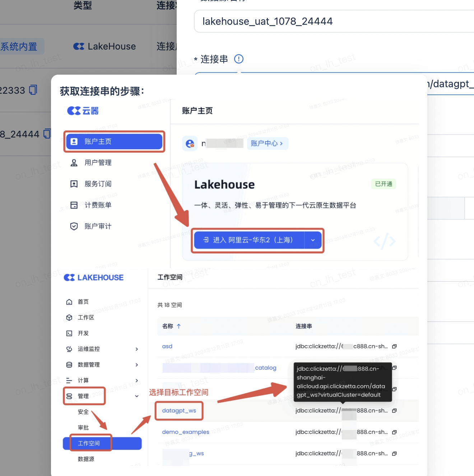Click the data source name field lakehouse_uat_1078_24444

[x=323, y=22]
